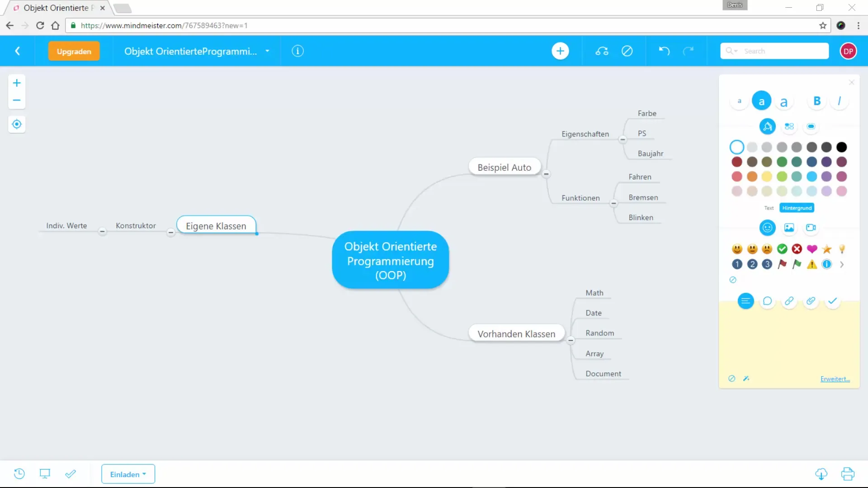This screenshot has width=868, height=488.
Task: Add a green checkmark emoji icon
Action: (x=782, y=249)
